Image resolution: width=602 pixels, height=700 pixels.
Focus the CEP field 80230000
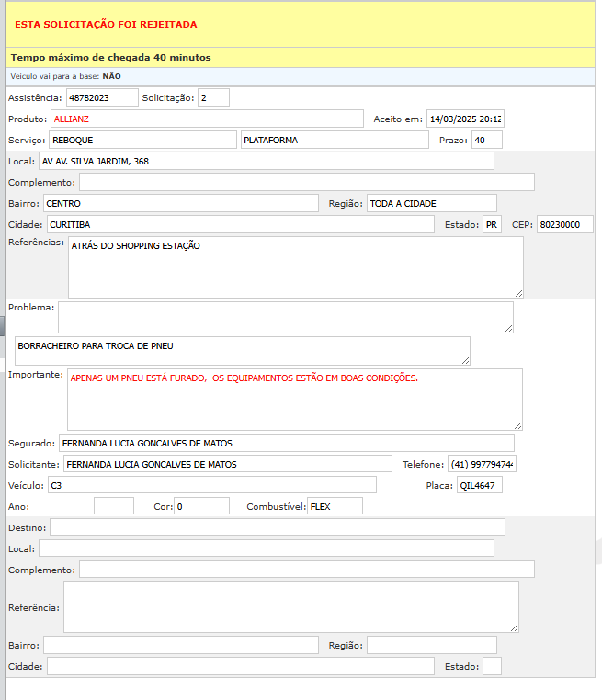[564, 224]
